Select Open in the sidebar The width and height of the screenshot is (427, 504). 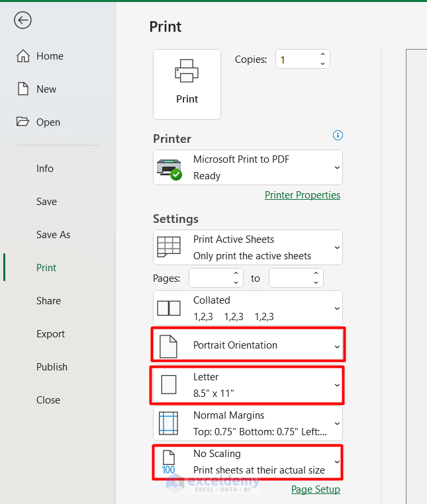point(48,122)
